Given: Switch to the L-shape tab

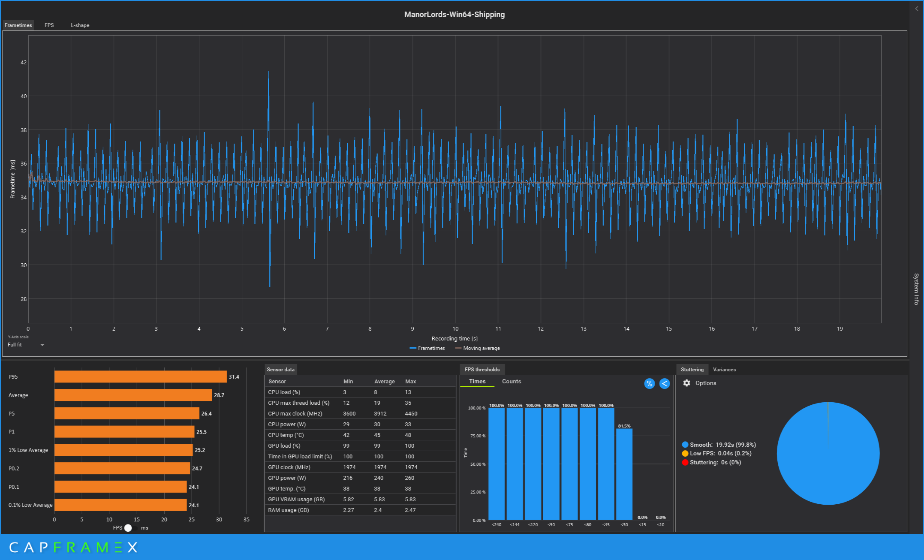Looking at the screenshot, I should click(x=80, y=25).
